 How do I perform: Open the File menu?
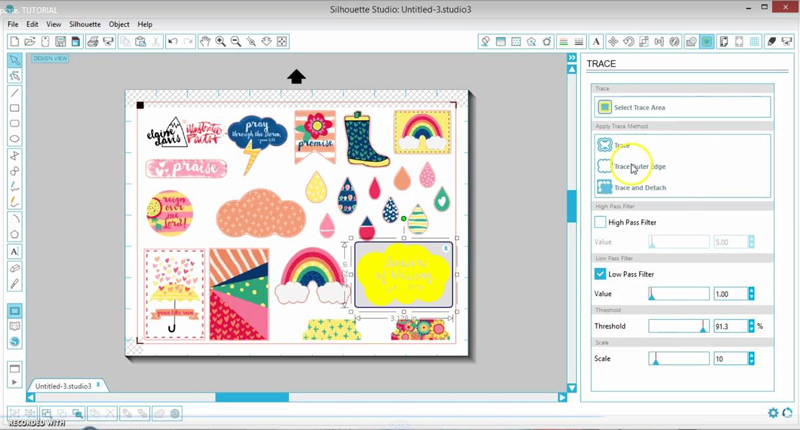13,24
